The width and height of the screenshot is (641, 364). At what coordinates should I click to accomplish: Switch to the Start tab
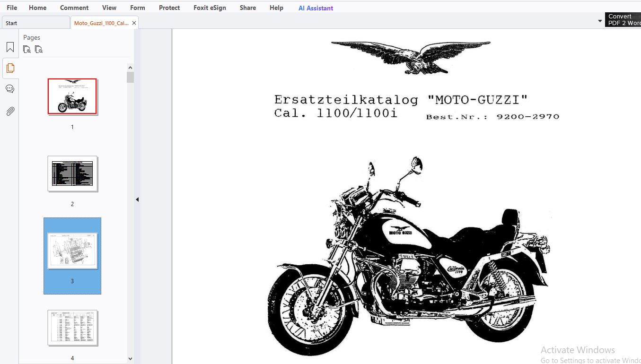tap(35, 23)
